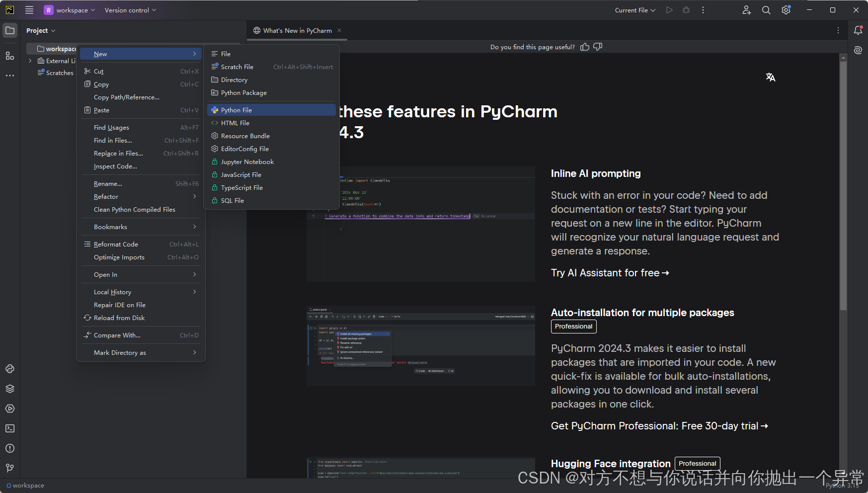
Task: Click the thumbs down feedback icon
Action: [598, 47]
